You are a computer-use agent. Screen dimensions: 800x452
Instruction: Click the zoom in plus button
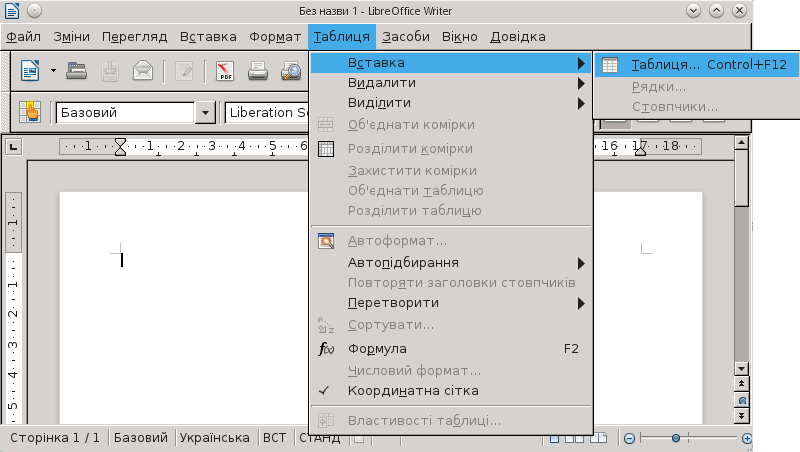[x=746, y=438]
